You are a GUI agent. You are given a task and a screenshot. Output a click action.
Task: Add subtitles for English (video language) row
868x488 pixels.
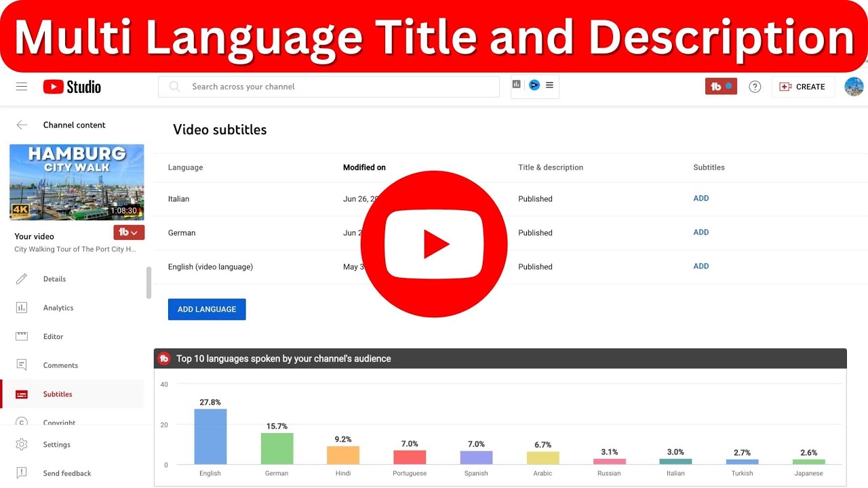(x=701, y=266)
